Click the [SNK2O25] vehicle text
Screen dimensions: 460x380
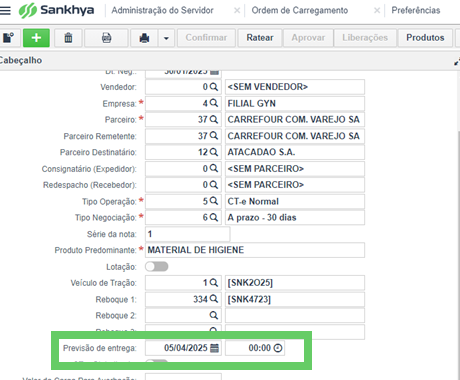[x=250, y=283]
